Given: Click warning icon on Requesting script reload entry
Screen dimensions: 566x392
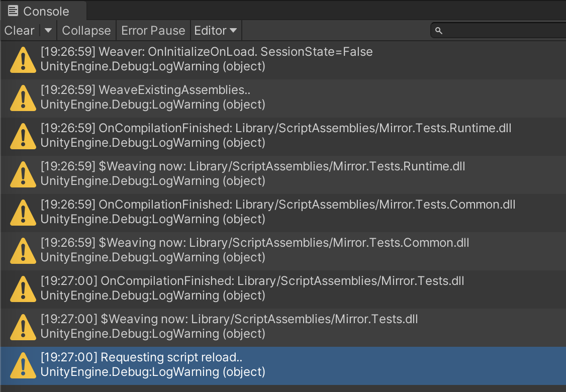Looking at the screenshot, I should (22, 364).
